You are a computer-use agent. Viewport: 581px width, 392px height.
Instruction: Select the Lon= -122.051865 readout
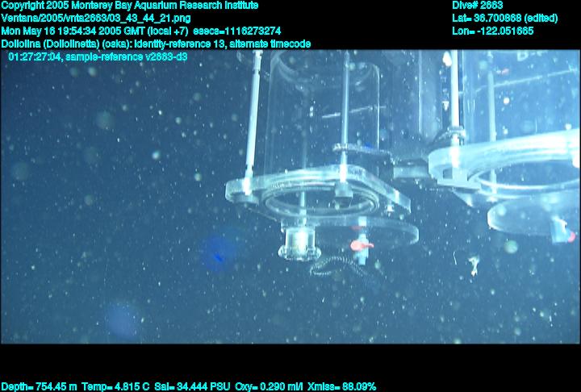click(493, 31)
